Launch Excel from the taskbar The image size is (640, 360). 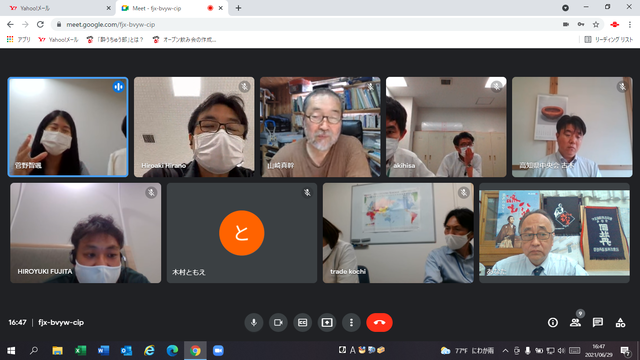(80, 351)
